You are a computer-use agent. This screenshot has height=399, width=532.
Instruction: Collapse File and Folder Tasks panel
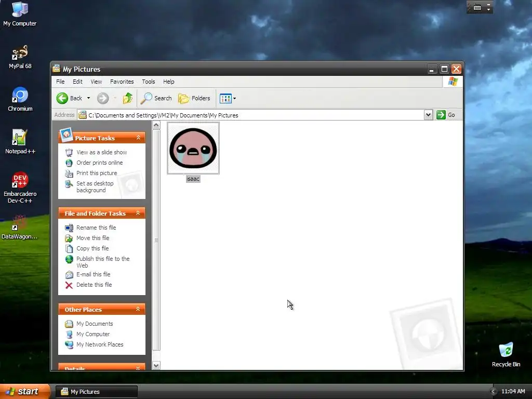[138, 213]
